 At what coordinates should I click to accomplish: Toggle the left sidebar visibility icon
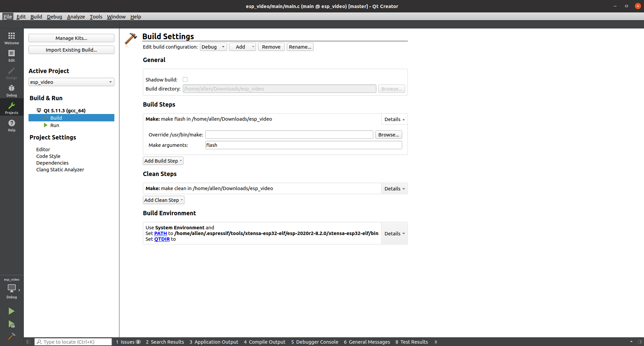[29, 342]
